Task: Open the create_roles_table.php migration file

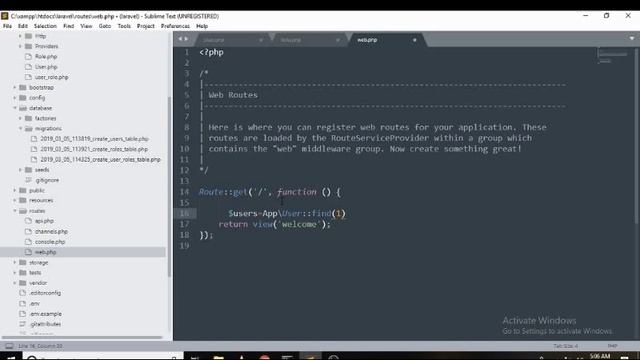Action: [94, 149]
